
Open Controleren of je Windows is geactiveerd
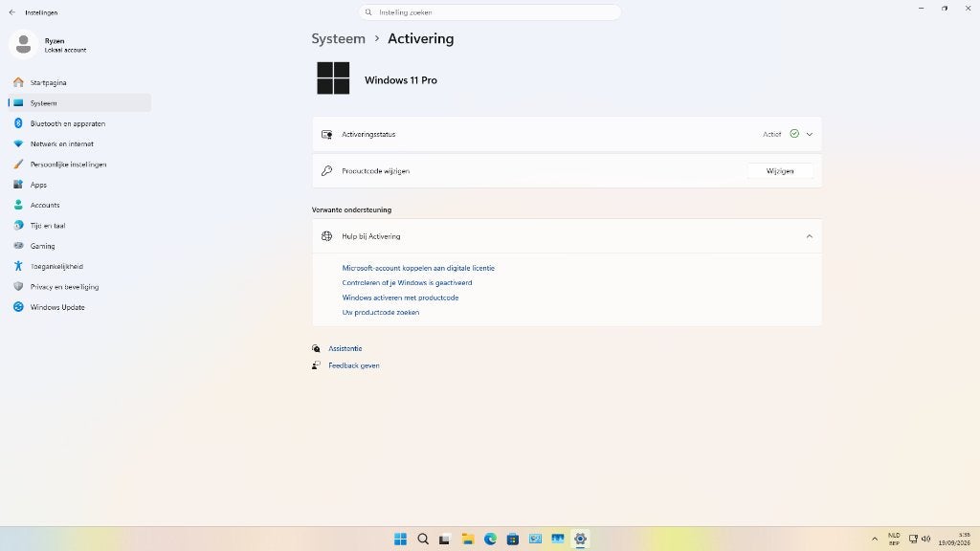coord(407,283)
